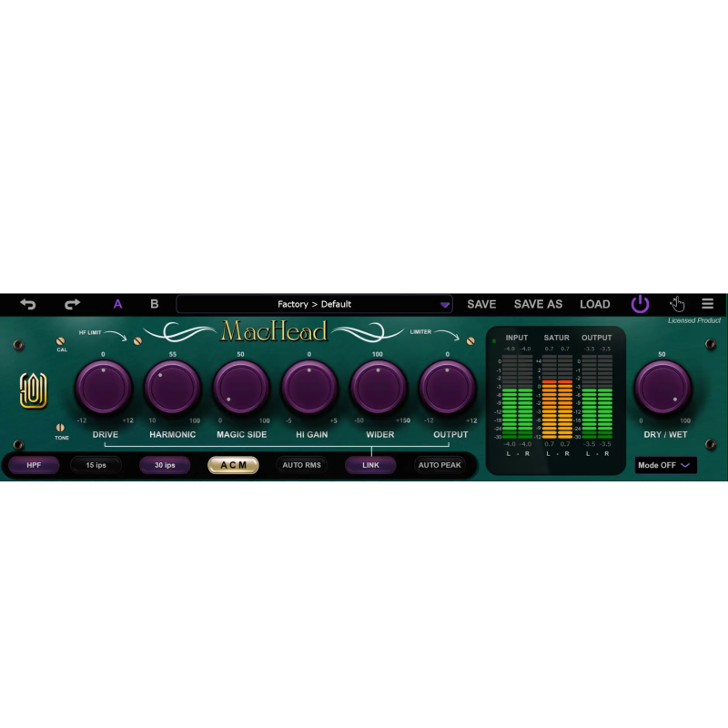This screenshot has height=728, width=728.
Task: Toggle AUTO PEAK mode
Action: pos(442,464)
